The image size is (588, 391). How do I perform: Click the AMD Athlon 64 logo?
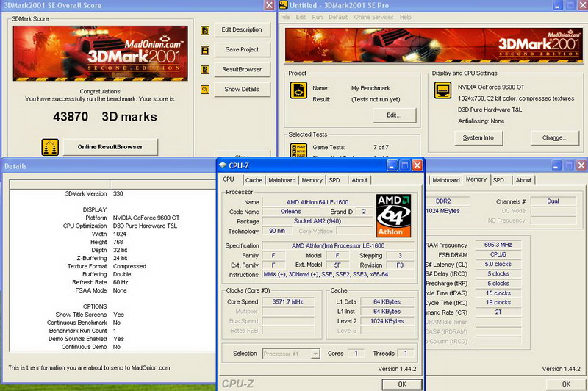tap(393, 215)
